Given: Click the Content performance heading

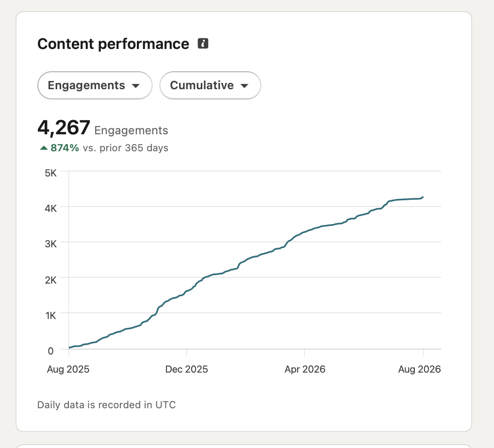Looking at the screenshot, I should point(114,44).
